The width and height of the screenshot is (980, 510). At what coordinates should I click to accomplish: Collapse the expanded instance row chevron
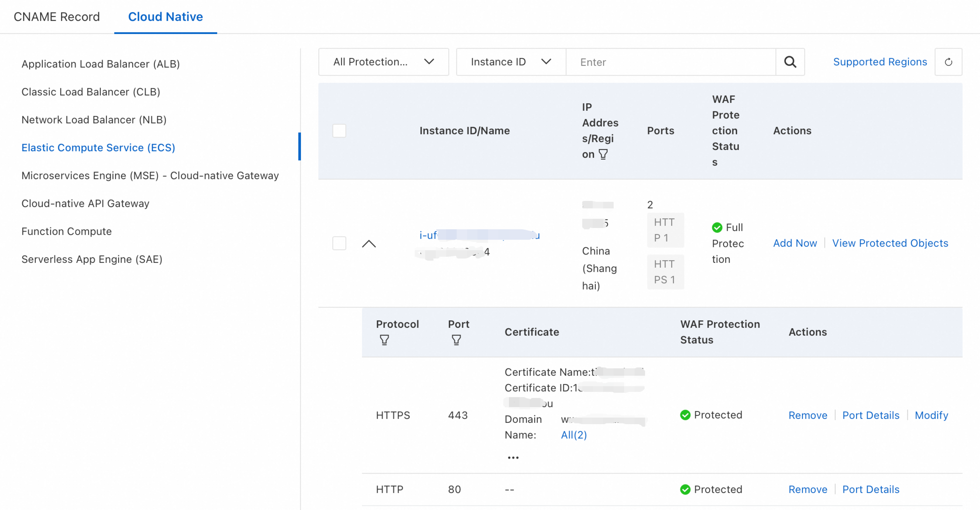[369, 244]
